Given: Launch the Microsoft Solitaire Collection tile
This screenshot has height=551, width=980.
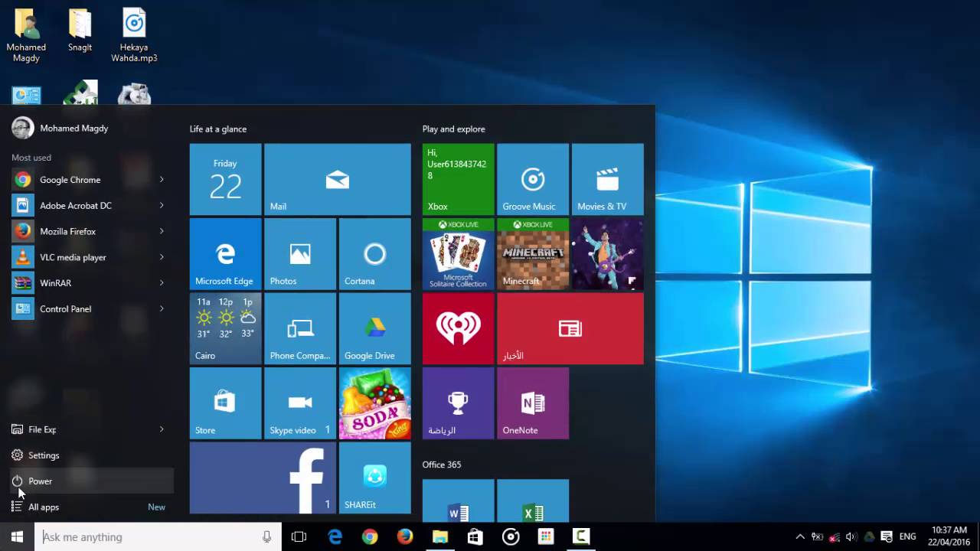Looking at the screenshot, I should tap(458, 254).
